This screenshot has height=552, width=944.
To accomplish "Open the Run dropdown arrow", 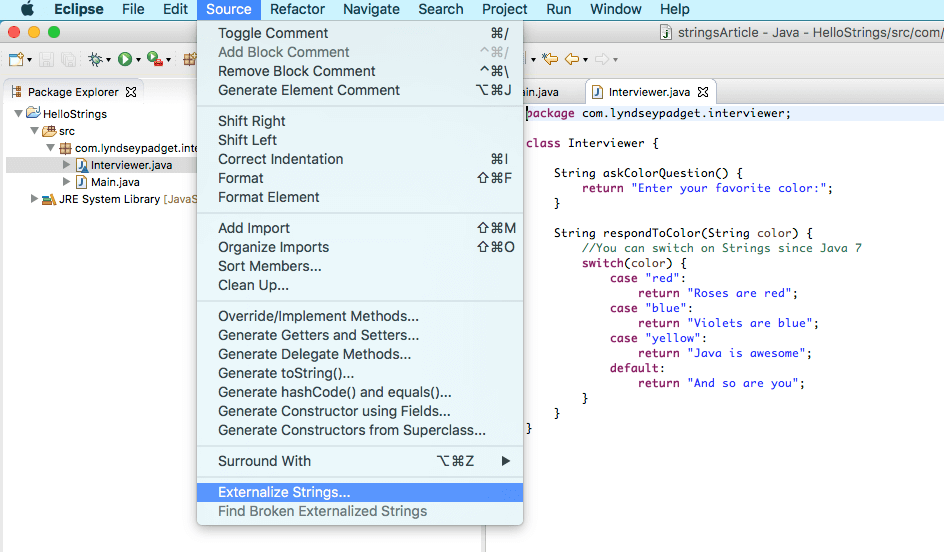I will 138,60.
